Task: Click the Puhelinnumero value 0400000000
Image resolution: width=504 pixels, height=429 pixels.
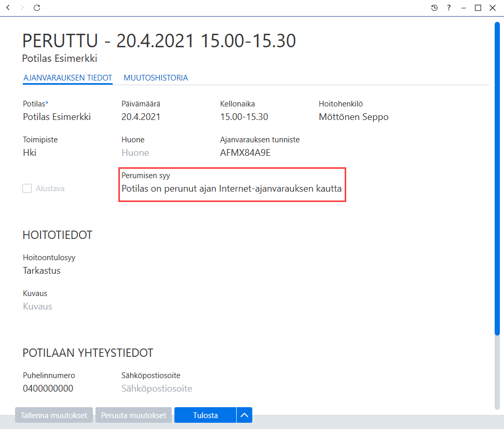Action: [x=48, y=388]
